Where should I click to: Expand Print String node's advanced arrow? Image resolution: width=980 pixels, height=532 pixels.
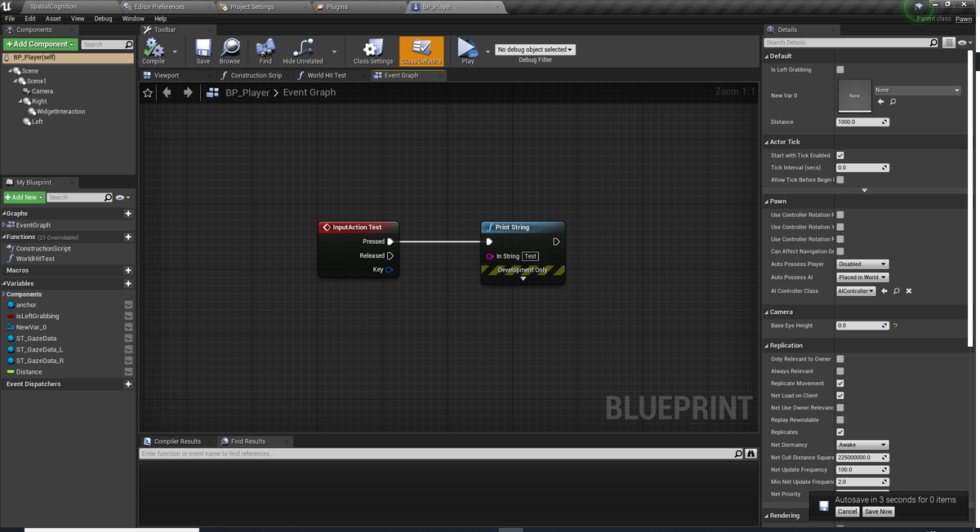point(523,279)
